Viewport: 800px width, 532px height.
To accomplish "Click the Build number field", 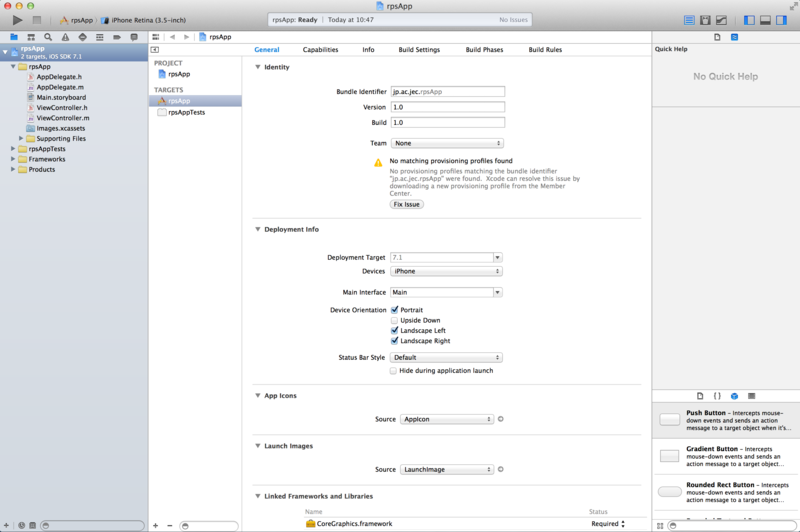I will click(448, 122).
